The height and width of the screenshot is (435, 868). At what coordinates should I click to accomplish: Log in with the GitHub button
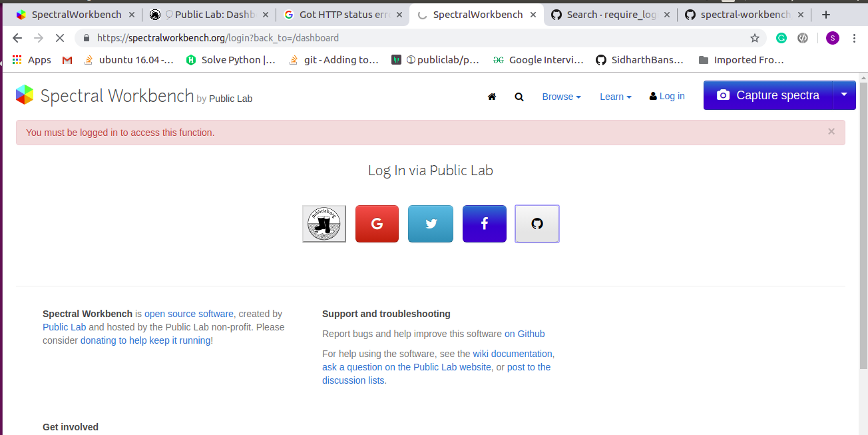coord(537,224)
